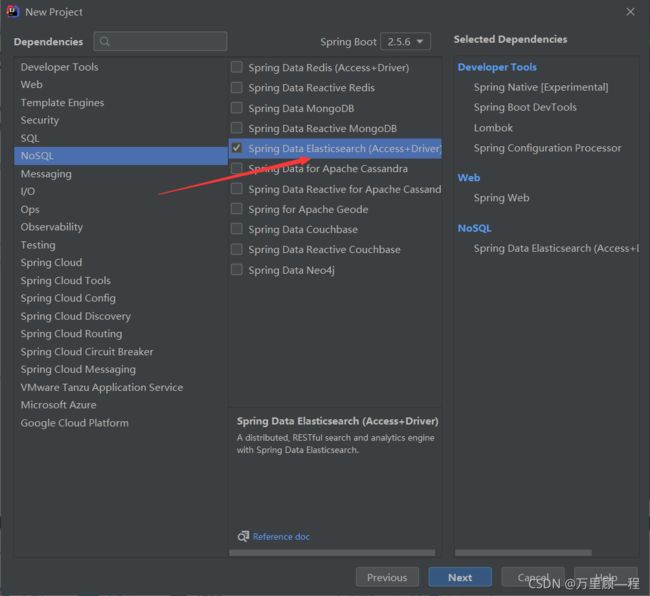Select Spring Data Elasticsearch in Selected Dependencies
This screenshot has width=650, height=596.
click(x=556, y=248)
